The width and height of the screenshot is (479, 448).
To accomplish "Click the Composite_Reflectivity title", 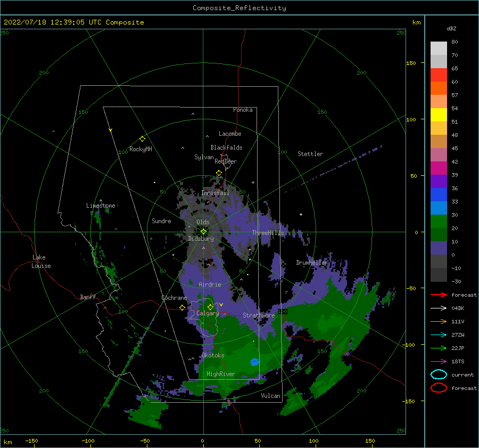I will 240,8.
